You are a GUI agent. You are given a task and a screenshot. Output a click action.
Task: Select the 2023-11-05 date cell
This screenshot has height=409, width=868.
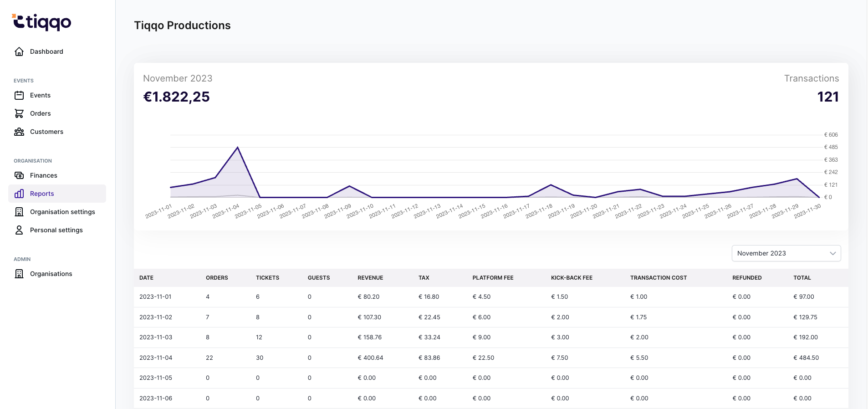pos(156,378)
